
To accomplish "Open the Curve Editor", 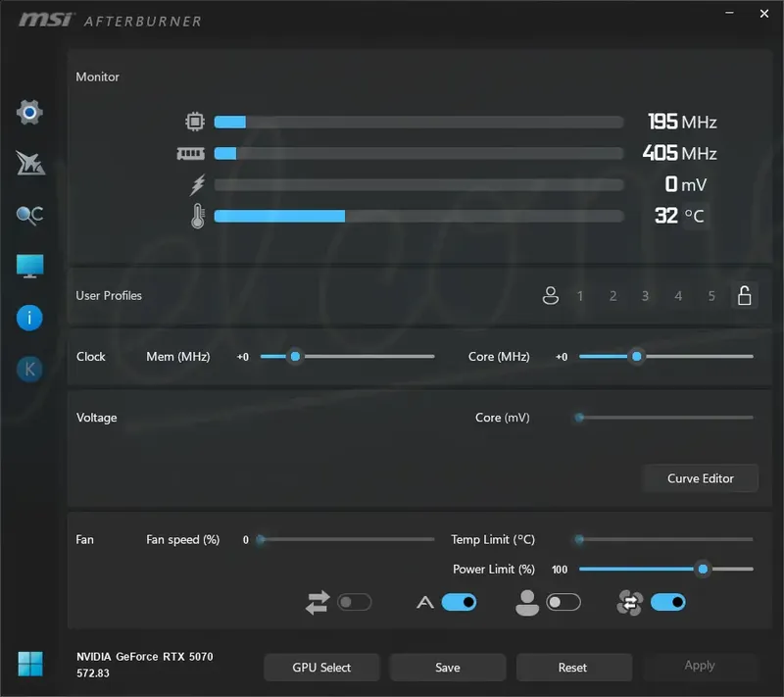I will point(700,478).
